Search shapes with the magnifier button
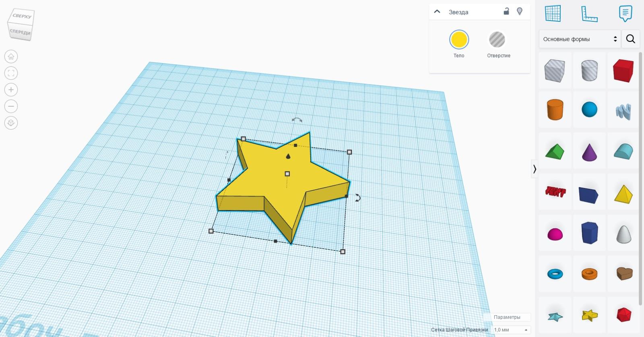This screenshot has width=644, height=337. [x=631, y=39]
